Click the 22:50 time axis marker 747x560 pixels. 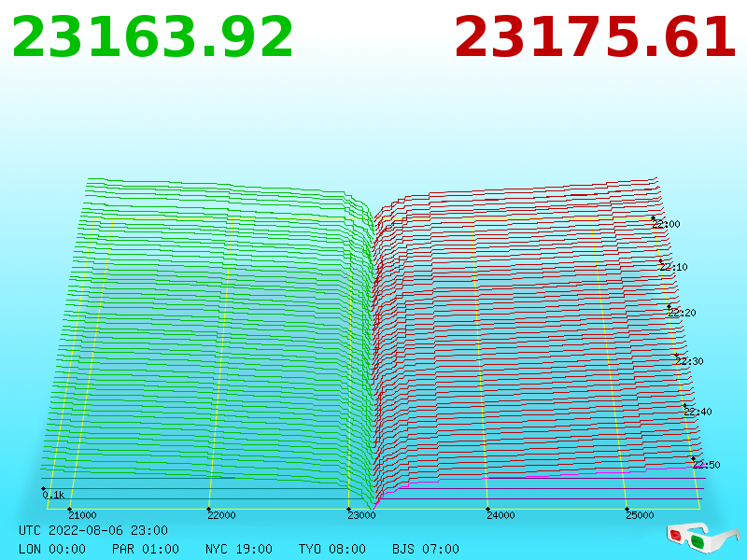click(x=706, y=465)
